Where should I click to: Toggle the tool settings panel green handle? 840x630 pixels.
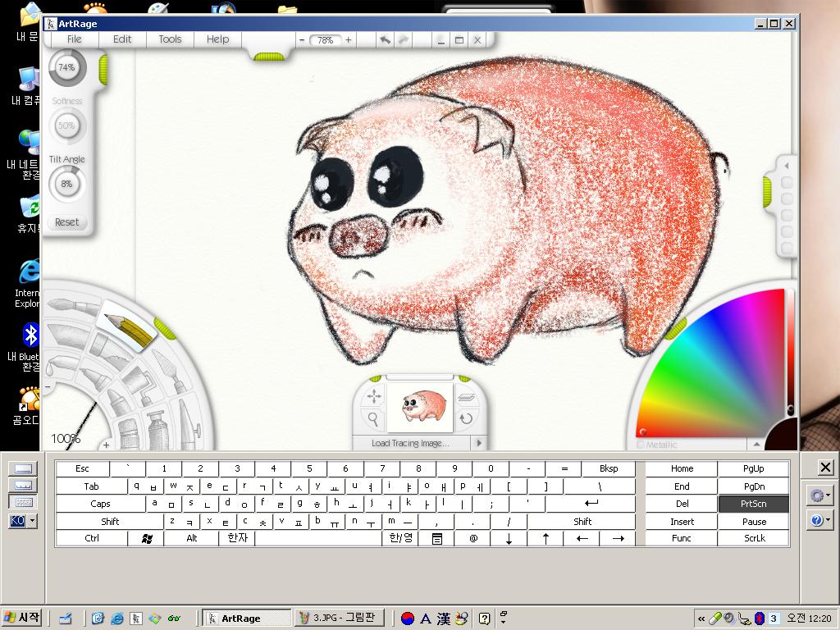(x=103, y=70)
